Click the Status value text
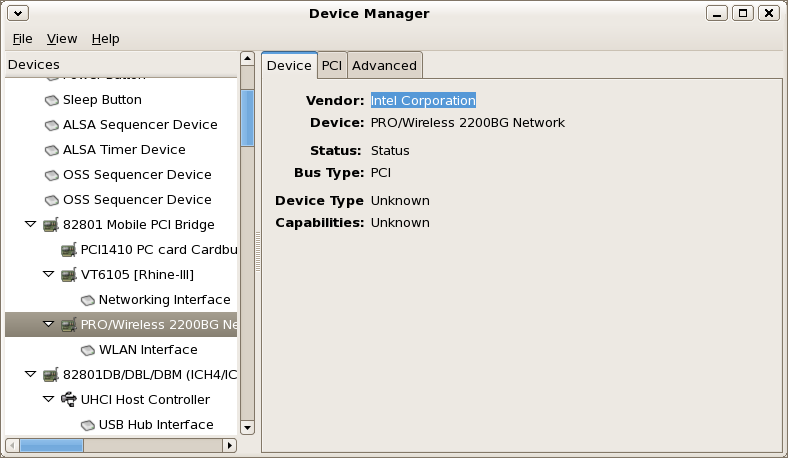This screenshot has width=788, height=458. coord(390,151)
